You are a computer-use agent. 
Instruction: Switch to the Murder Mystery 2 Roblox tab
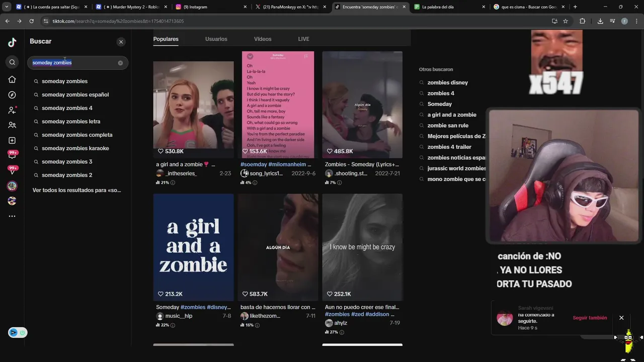coord(132,7)
